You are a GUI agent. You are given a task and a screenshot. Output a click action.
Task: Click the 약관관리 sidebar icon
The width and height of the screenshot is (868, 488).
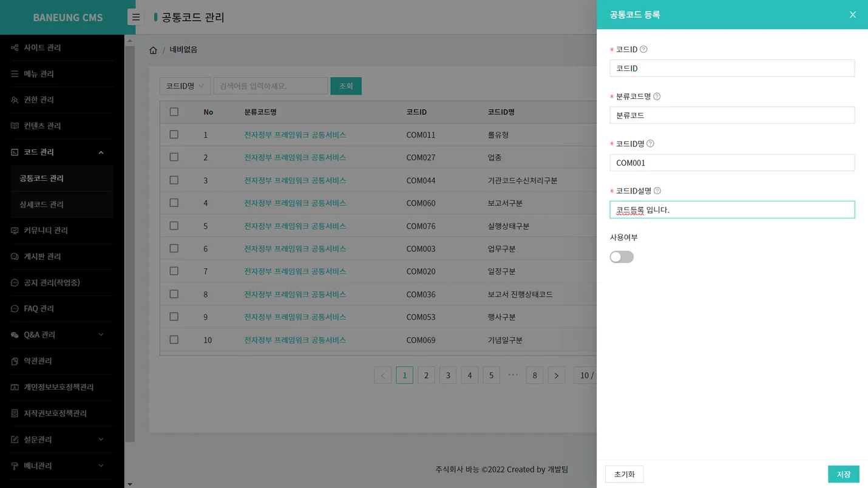pyautogui.click(x=15, y=361)
